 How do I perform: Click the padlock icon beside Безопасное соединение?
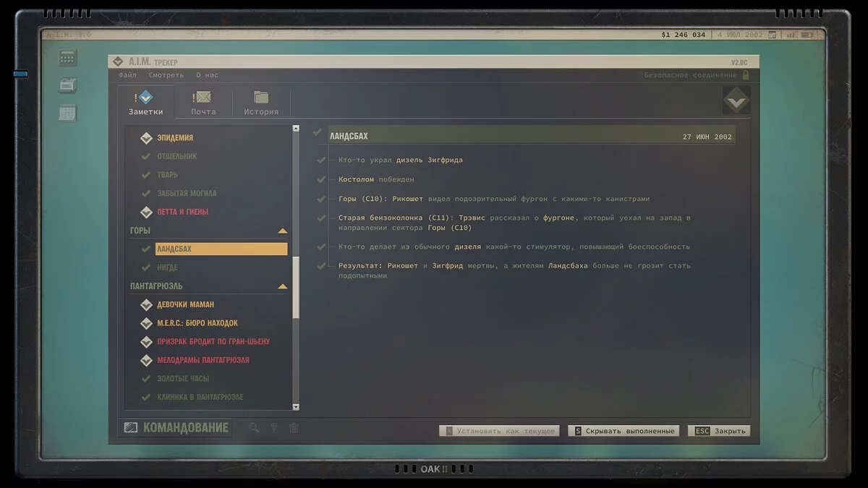point(745,74)
